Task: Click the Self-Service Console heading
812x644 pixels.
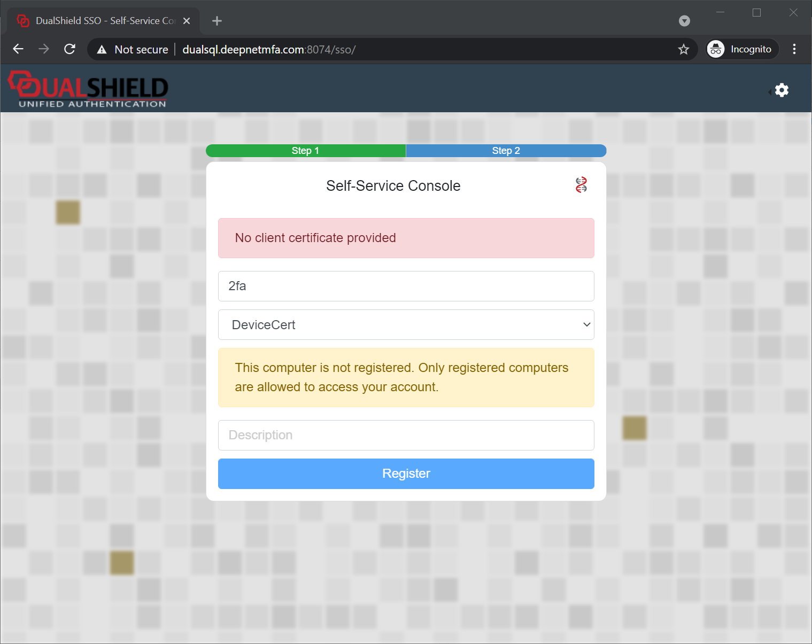Action: [x=393, y=185]
